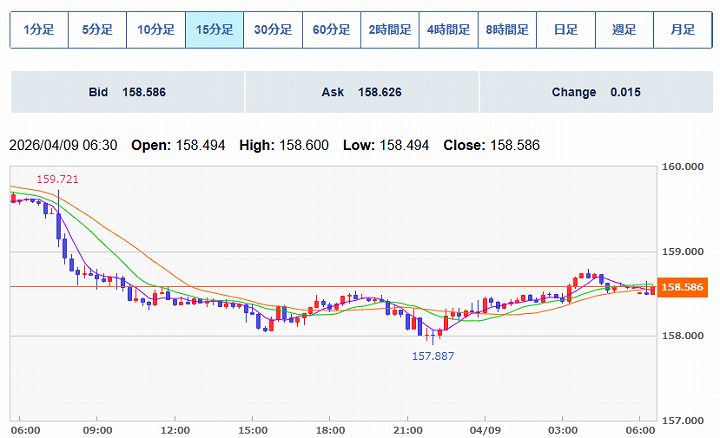Click the Bid 158.586 price cell

(x=127, y=92)
